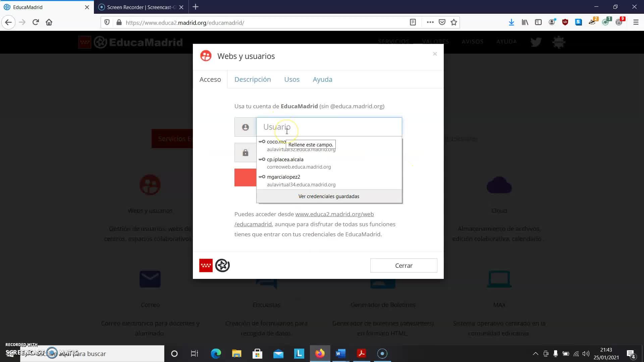Click the home button in the toolbar
The width and height of the screenshot is (644, 362).
[49, 22]
